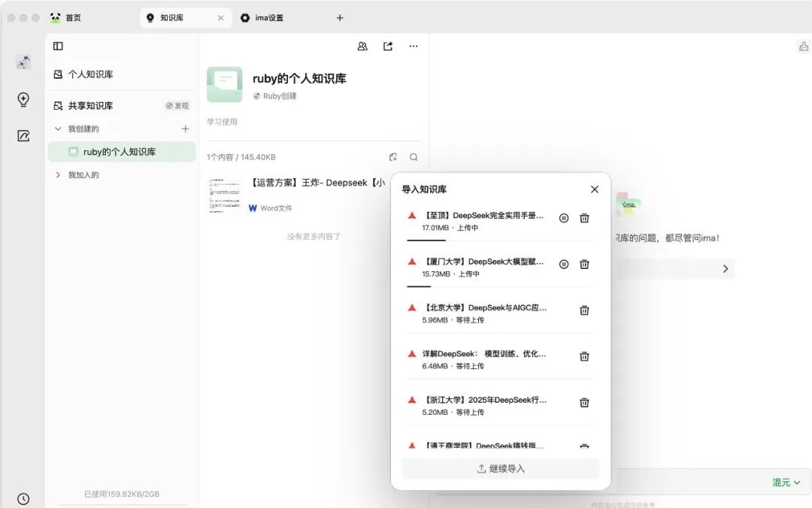Search the knowledge base content
Screen dimensions: 812x508
click(x=414, y=157)
